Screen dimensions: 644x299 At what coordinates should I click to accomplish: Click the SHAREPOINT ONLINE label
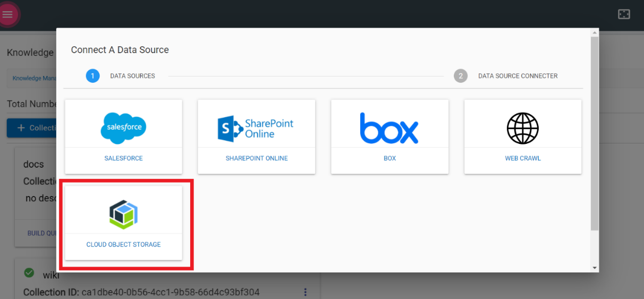[x=257, y=158]
